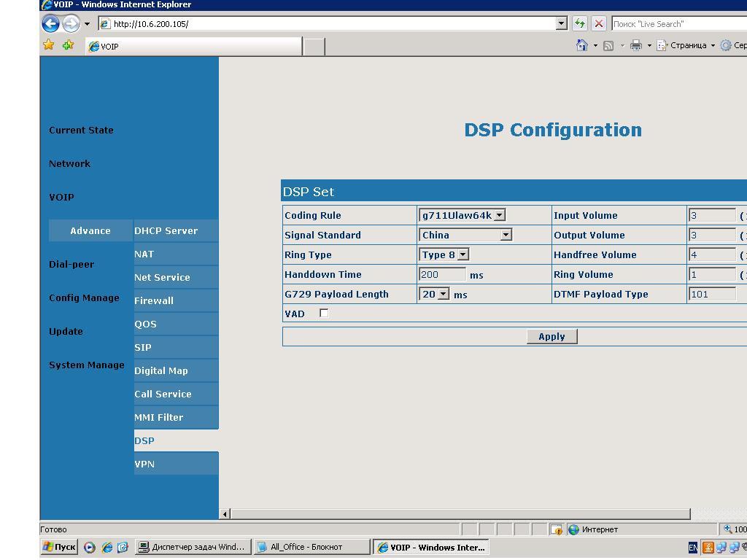Open the Firewall menu item
Viewport: 747px width, 560px height.
(154, 300)
